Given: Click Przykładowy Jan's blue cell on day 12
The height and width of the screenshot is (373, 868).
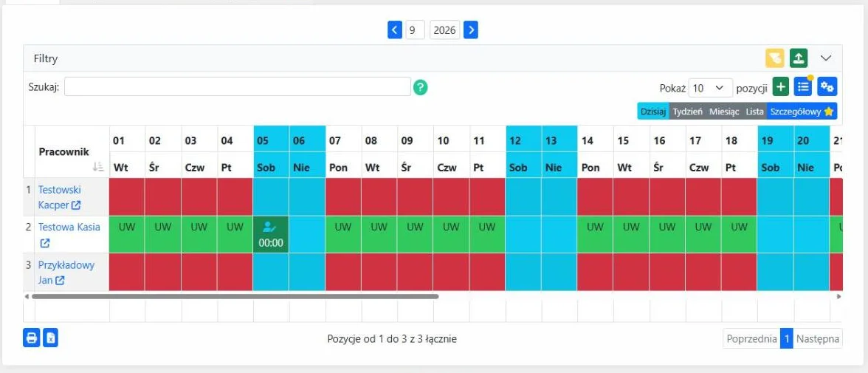Looking at the screenshot, I should pos(523,272).
